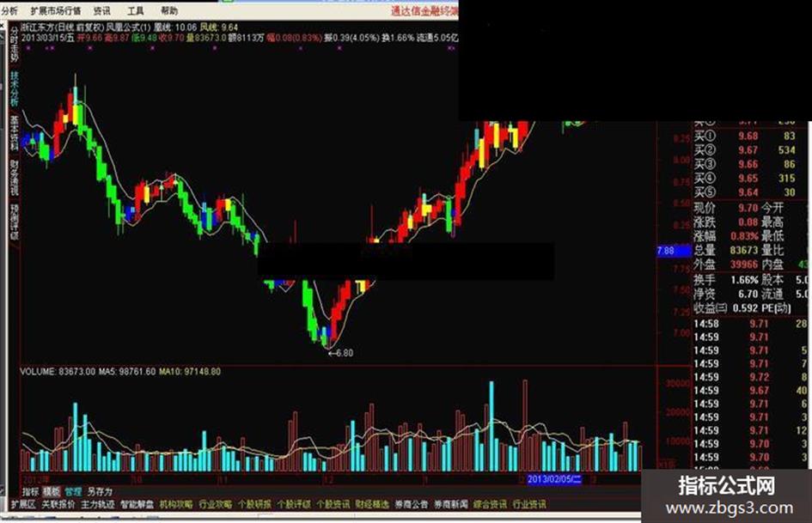The height and width of the screenshot is (523, 812).
Task: Click the 净资 6.70 value
Action: pos(748,294)
